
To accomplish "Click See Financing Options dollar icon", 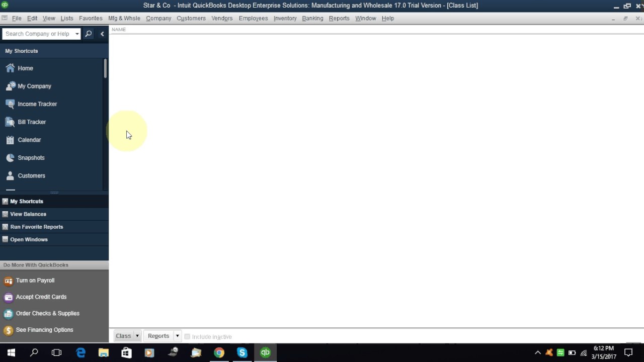I will click(x=8, y=330).
